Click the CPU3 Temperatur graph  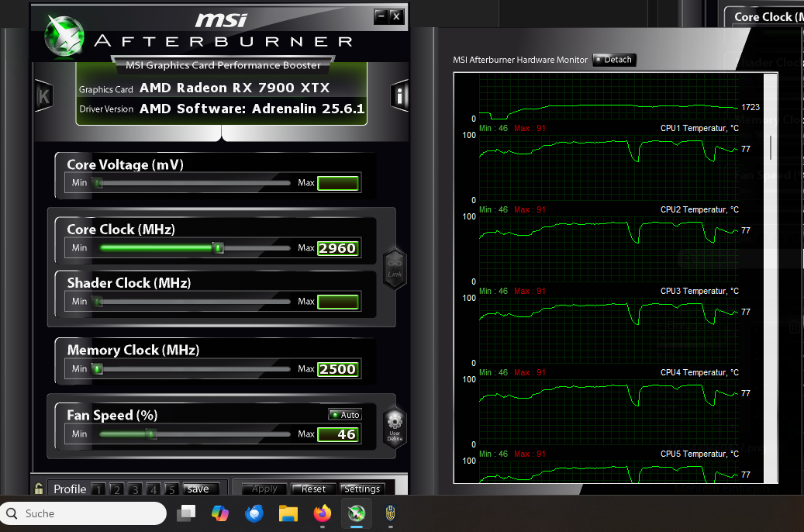pyautogui.click(x=609, y=331)
